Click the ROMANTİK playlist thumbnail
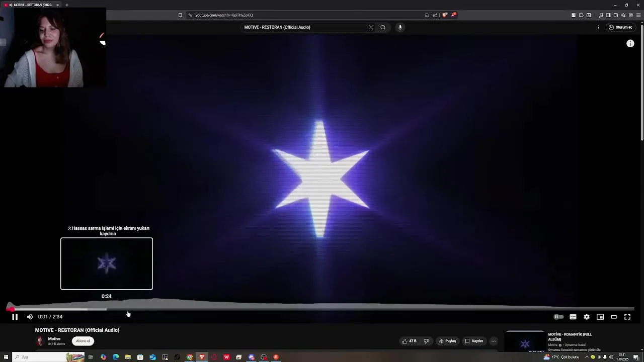 point(525,342)
